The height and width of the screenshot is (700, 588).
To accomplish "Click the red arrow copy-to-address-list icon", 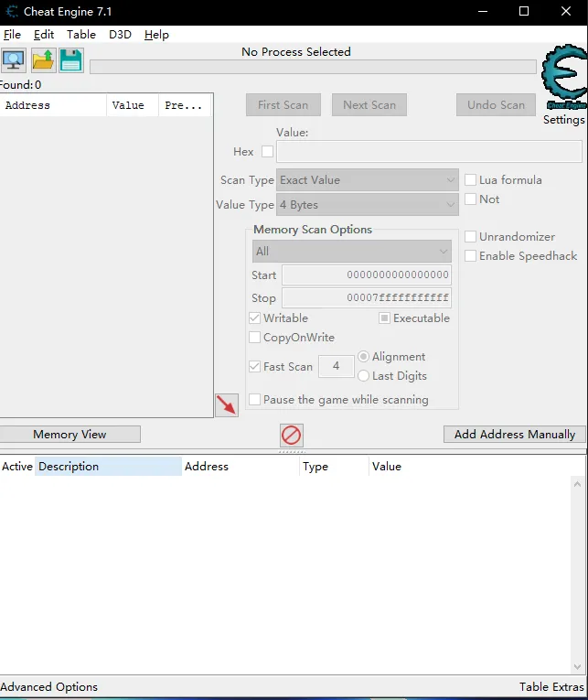I will (x=226, y=405).
